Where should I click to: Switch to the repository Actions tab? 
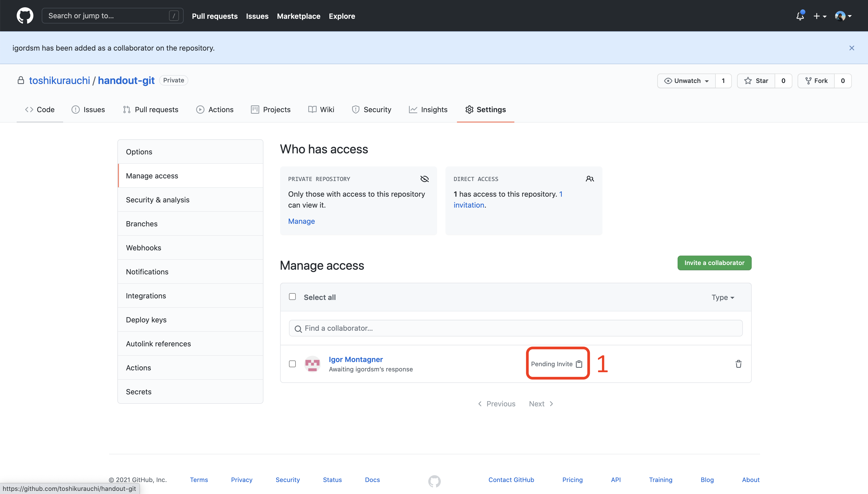[215, 110]
